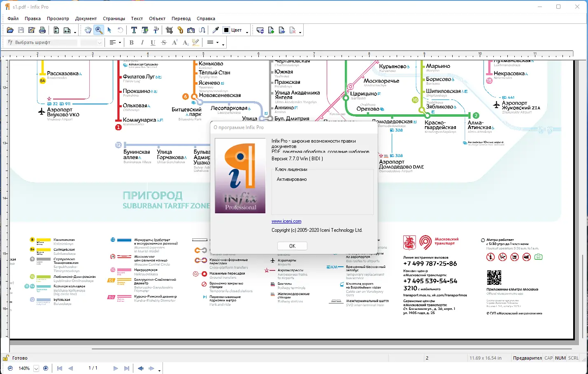Open the Текст menu

coord(137,18)
